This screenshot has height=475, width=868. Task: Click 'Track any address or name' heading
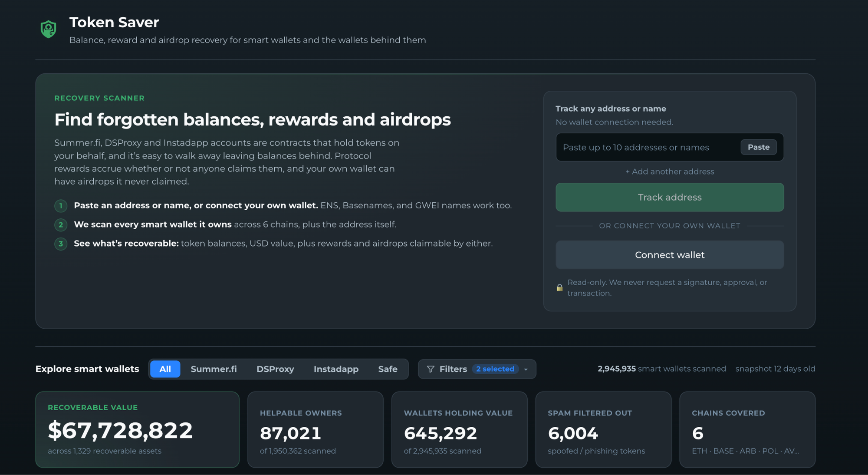pos(611,109)
